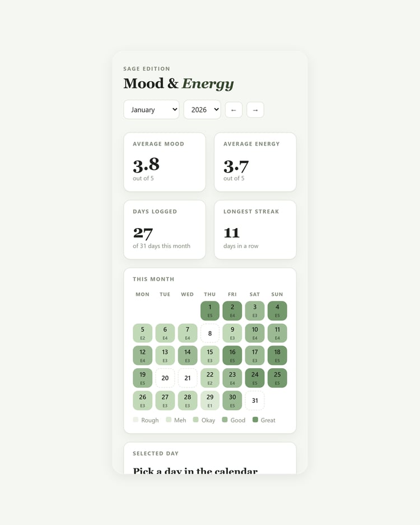Click the Okay legend swatch
420x525 pixels.
[196, 420]
